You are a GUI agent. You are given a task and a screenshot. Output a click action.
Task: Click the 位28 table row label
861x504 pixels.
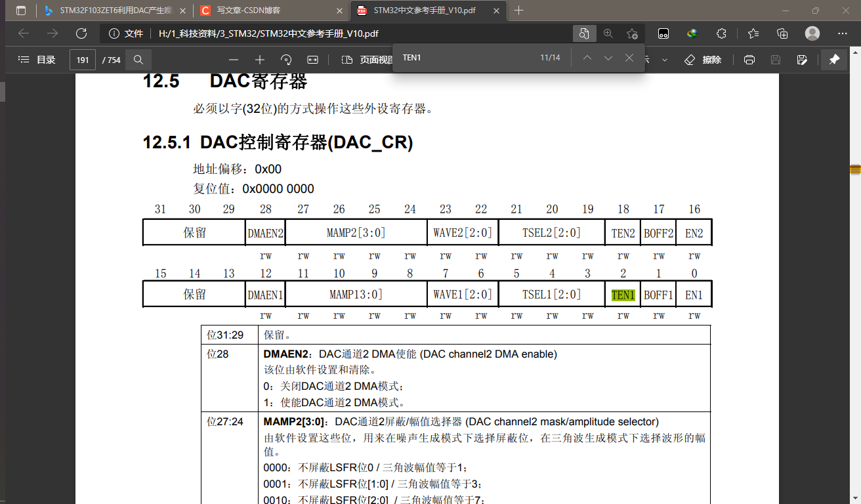pyautogui.click(x=218, y=354)
